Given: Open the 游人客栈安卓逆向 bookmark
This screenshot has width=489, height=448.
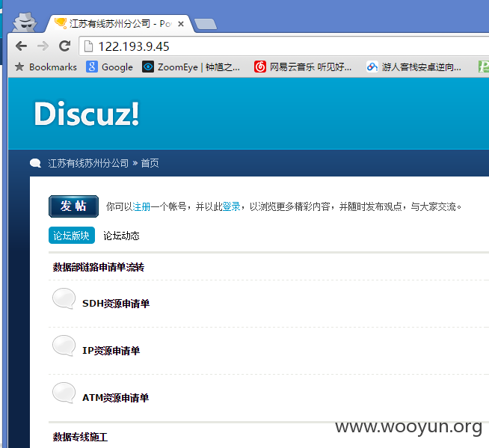Looking at the screenshot, I should 413,67.
